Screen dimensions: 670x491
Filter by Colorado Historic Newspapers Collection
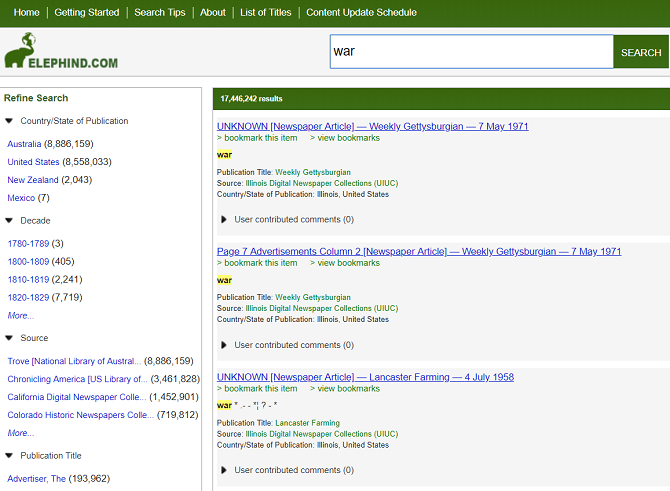pos(80,415)
